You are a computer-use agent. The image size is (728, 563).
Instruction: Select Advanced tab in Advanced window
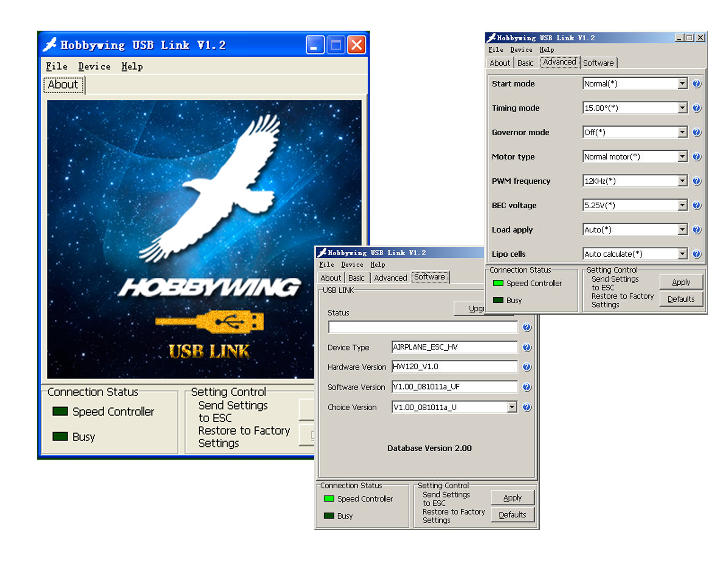[x=560, y=62]
